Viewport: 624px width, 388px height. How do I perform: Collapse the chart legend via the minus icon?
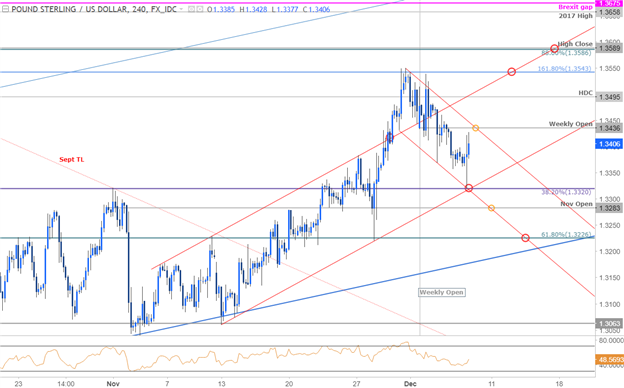[5, 9]
